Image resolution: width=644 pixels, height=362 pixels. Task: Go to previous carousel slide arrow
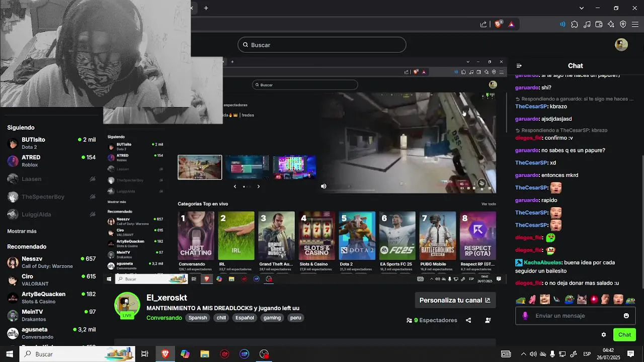click(234, 187)
